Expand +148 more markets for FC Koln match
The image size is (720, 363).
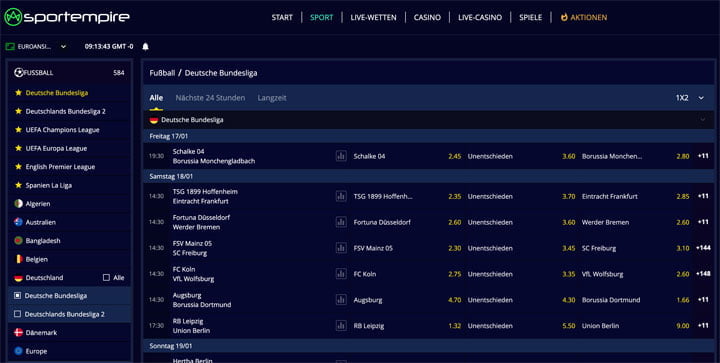click(703, 274)
